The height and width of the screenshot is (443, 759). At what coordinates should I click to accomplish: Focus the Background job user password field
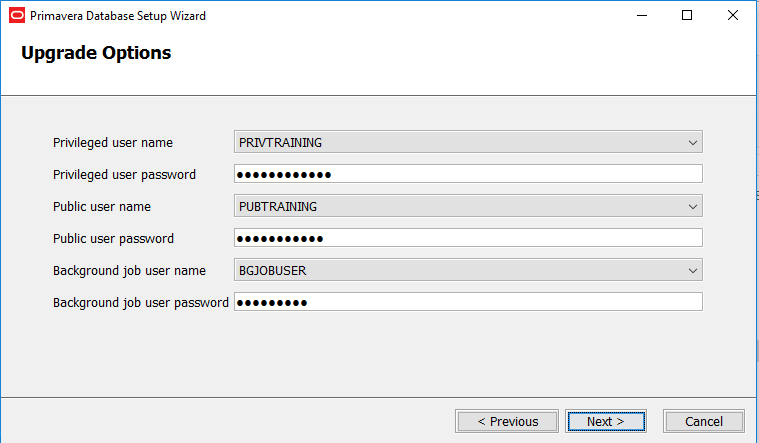[468, 302]
